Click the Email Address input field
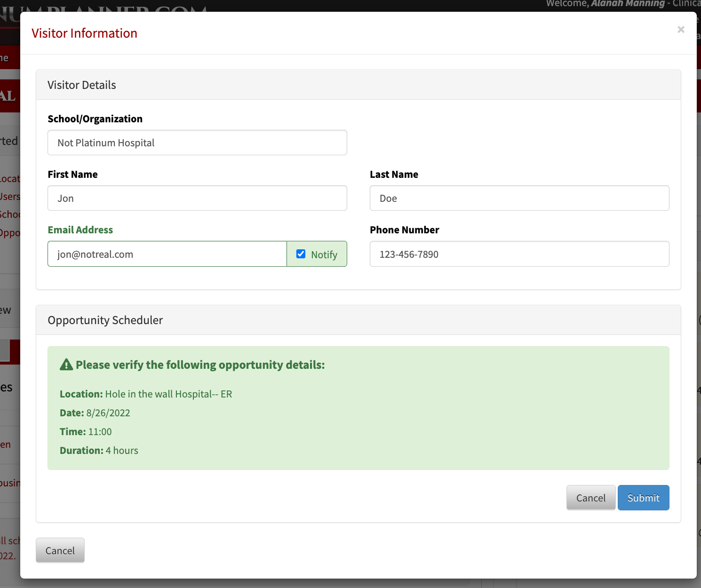 [167, 254]
